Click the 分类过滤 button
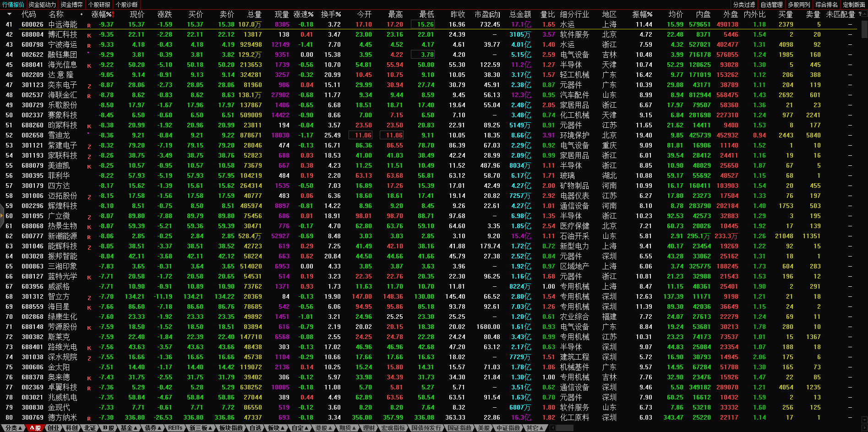Viewport: 868px width, 432px height. (744, 5)
